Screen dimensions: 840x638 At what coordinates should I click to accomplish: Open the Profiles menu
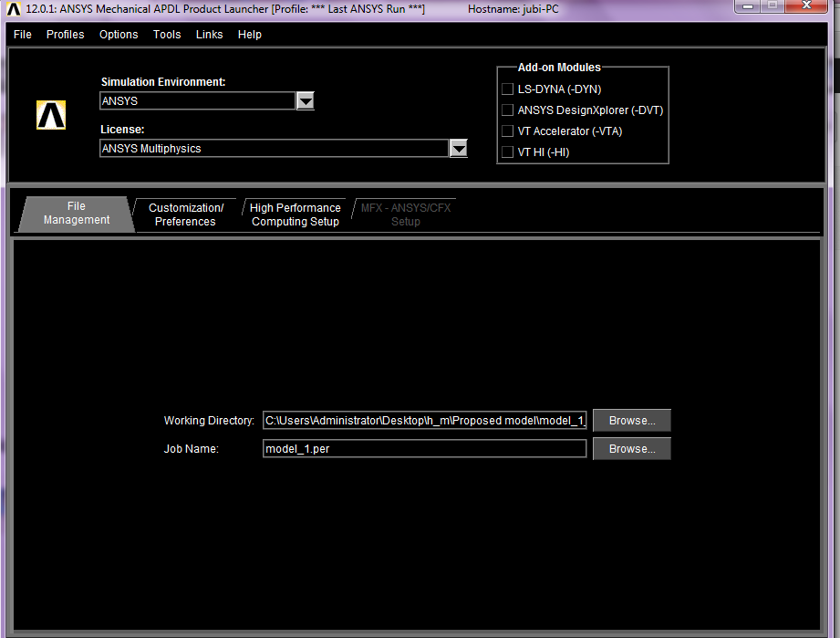(x=66, y=35)
